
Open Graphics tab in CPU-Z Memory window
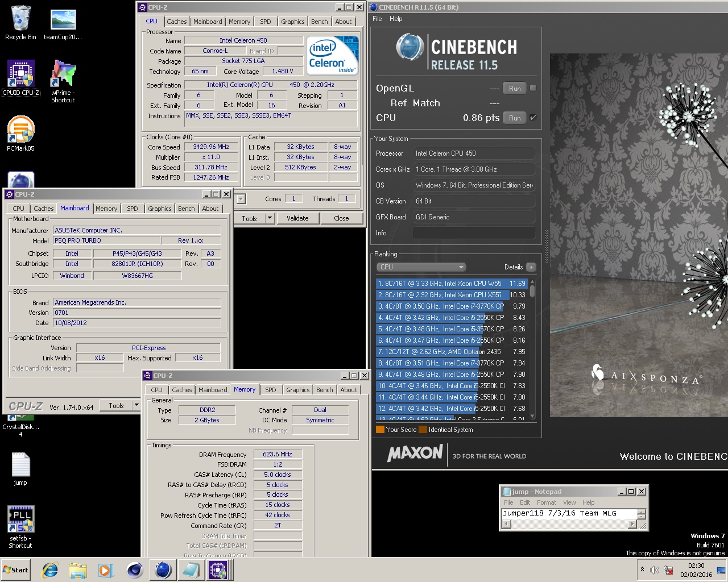(x=298, y=390)
